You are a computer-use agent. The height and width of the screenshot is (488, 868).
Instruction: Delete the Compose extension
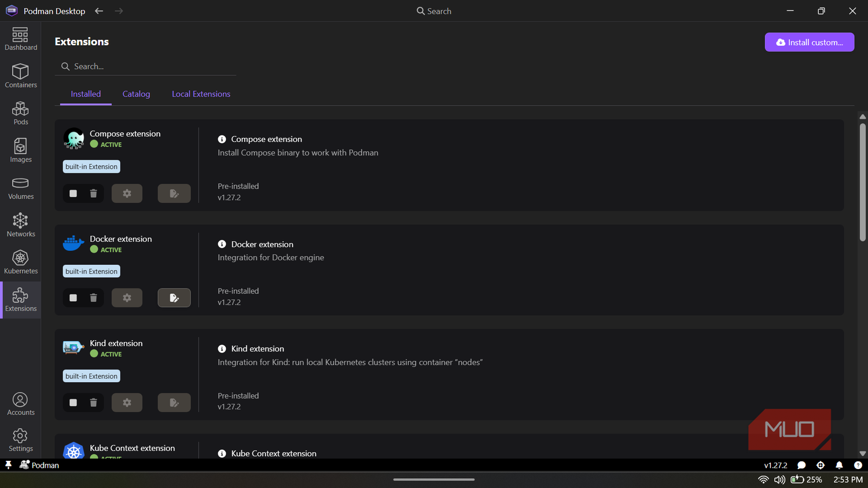click(x=93, y=194)
